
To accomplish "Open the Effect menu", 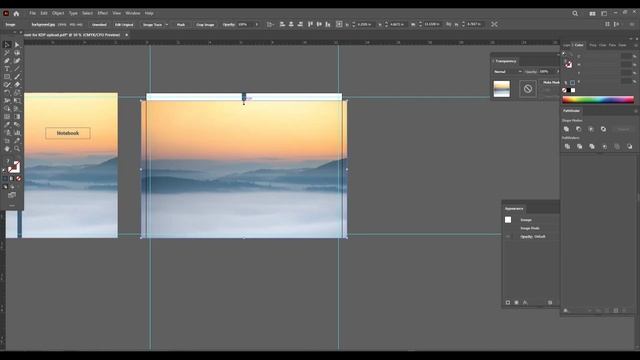I will click(x=102, y=13).
